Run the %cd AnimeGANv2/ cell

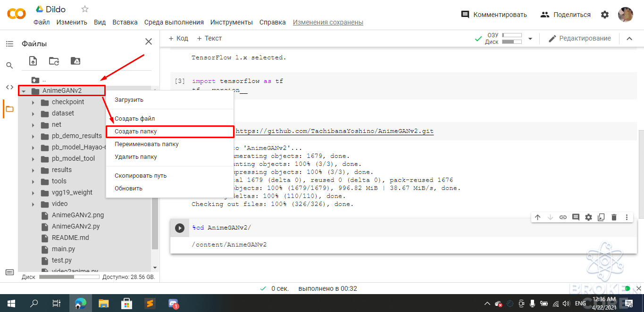pos(180,228)
